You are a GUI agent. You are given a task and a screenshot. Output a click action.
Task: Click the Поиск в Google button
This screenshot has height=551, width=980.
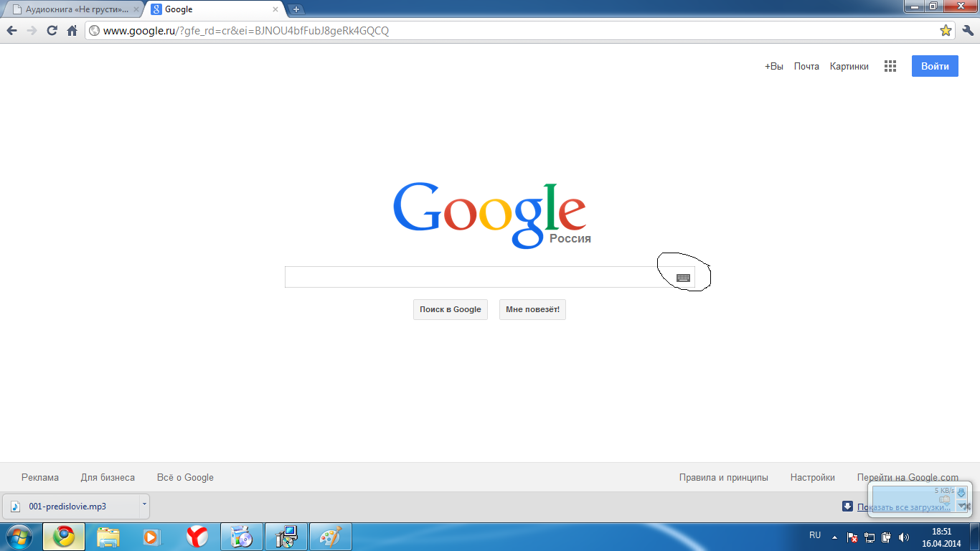[x=451, y=309]
